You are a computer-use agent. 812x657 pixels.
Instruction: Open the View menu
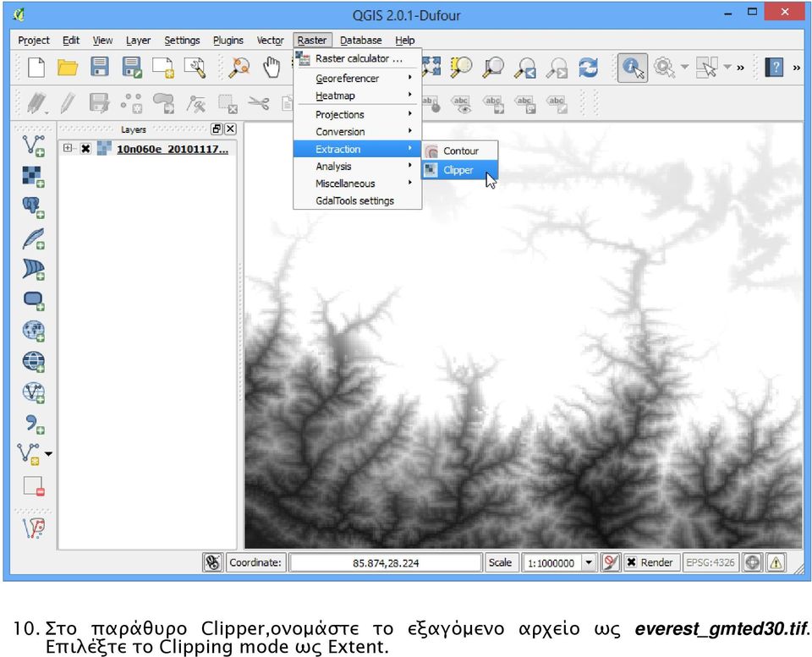click(x=102, y=41)
